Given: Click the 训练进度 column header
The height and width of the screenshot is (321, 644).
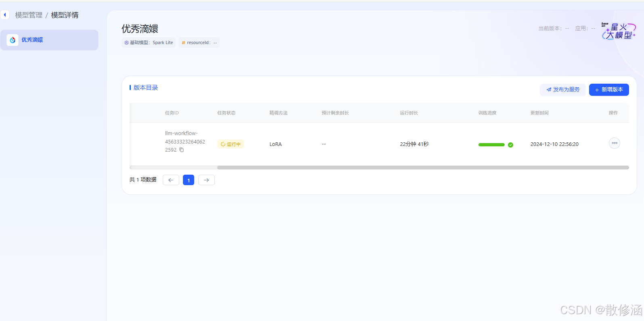Looking at the screenshot, I should pyautogui.click(x=487, y=113).
